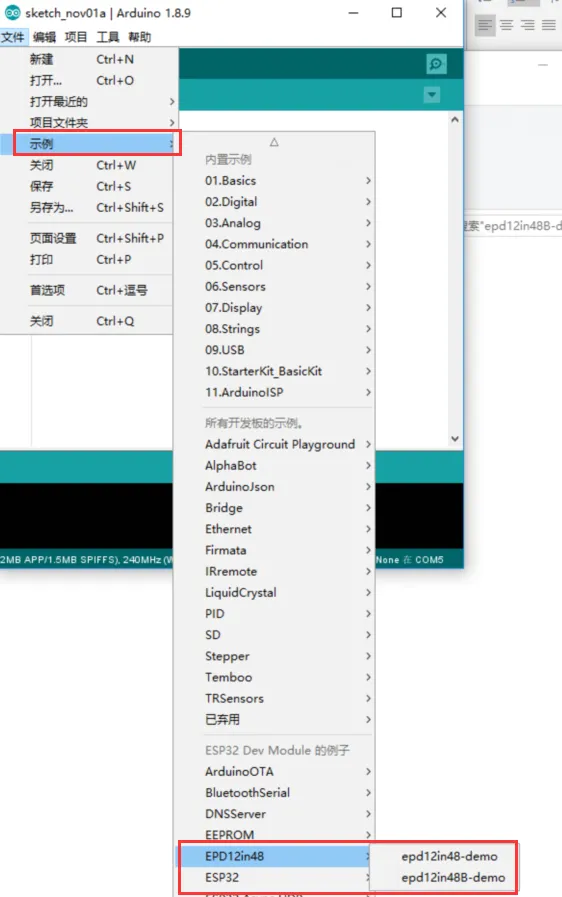The image size is (562, 897).
Task: Expand 06.Sensors examples
Action: pos(274,286)
